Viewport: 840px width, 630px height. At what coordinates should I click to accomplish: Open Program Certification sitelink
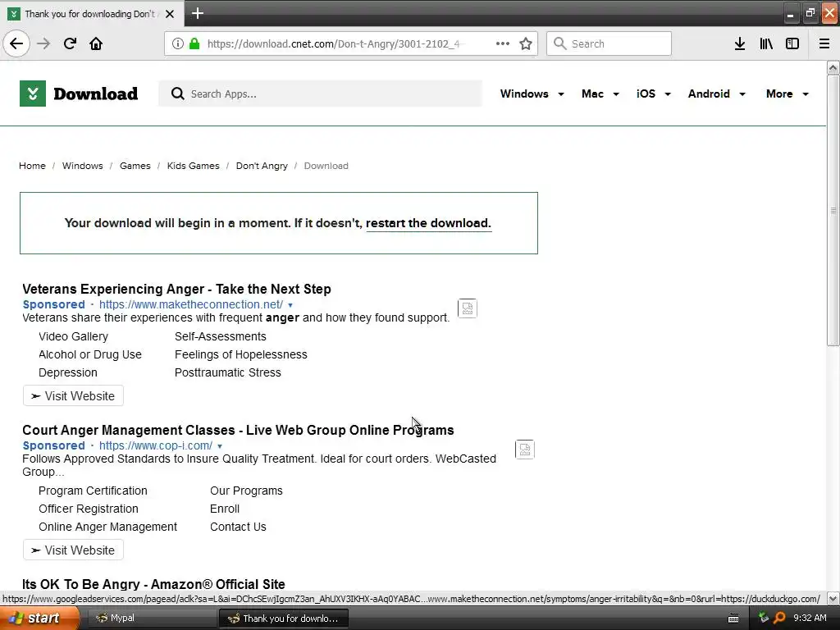click(x=93, y=491)
